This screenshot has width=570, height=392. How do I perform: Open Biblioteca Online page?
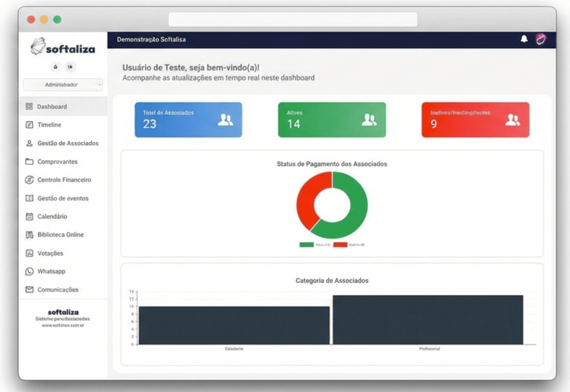[63, 235]
